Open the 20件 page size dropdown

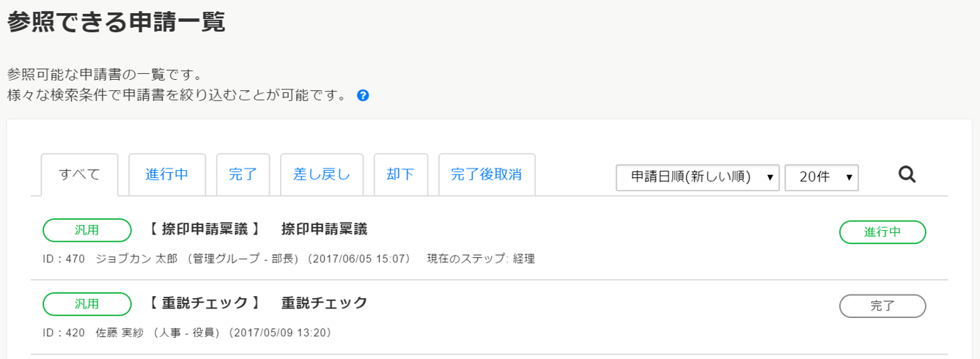(x=822, y=177)
